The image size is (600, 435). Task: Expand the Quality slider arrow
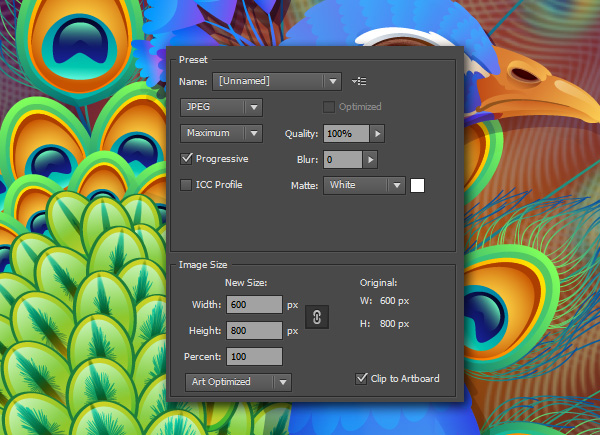pos(377,134)
